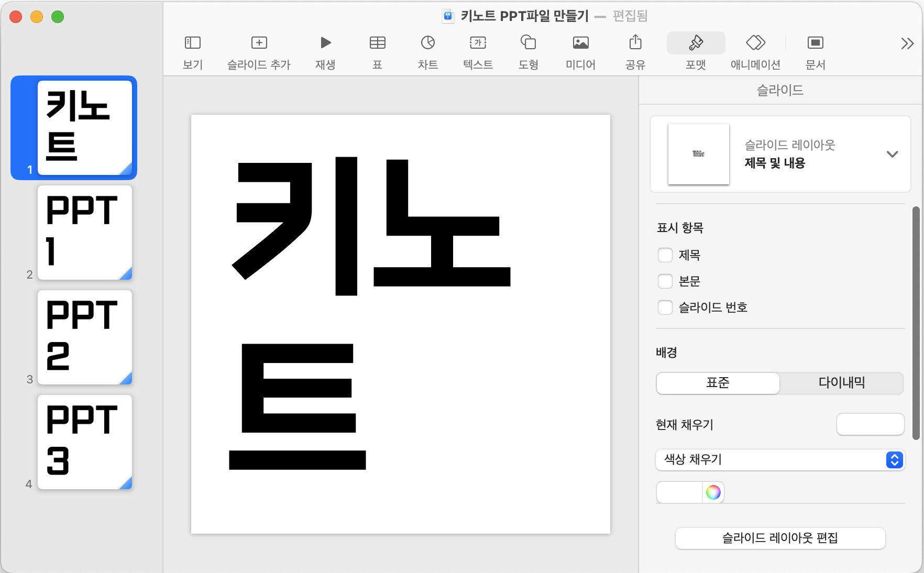Open the 색상 채우기 fill type dropdown

click(x=780, y=459)
